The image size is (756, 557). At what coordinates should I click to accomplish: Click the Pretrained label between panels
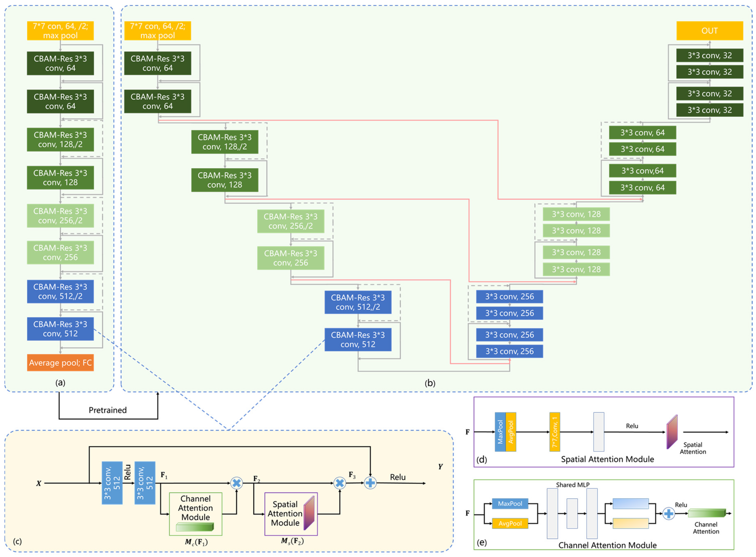click(x=108, y=410)
